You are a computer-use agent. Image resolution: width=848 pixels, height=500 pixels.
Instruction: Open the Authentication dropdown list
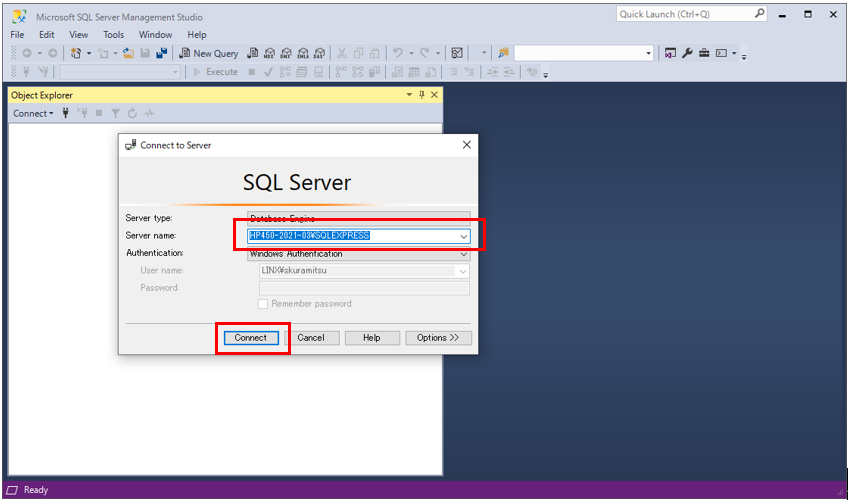pos(463,254)
